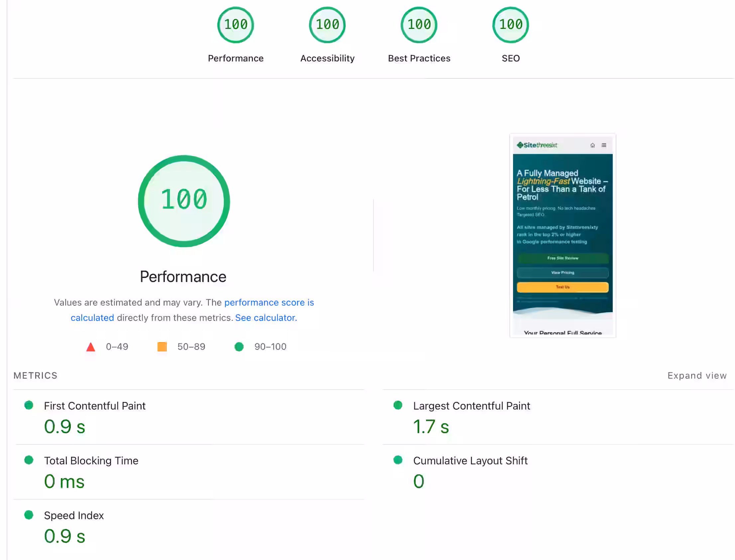The width and height of the screenshot is (735, 560).
Task: Toggle the status dot beside Total Blocking Time
Action: [x=29, y=460]
